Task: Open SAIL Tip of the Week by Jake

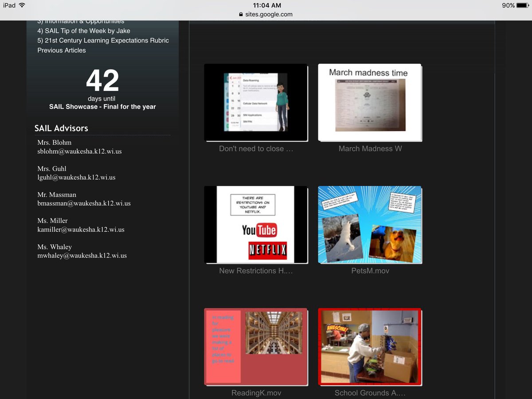Action: (84, 31)
